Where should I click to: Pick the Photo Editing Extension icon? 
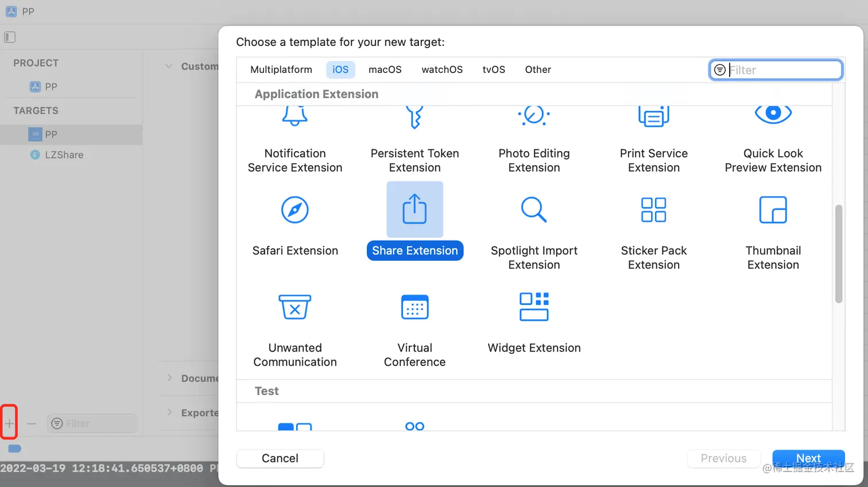pyautogui.click(x=534, y=115)
